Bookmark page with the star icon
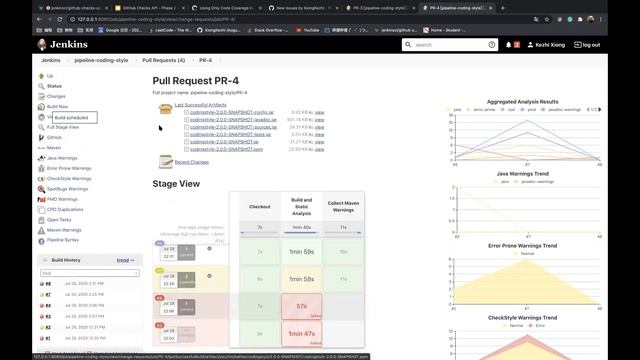 click(x=547, y=19)
